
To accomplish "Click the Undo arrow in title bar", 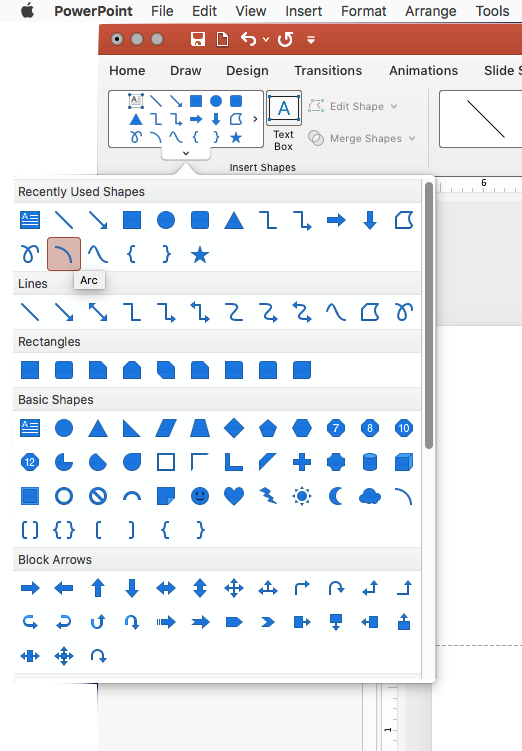I will point(248,39).
